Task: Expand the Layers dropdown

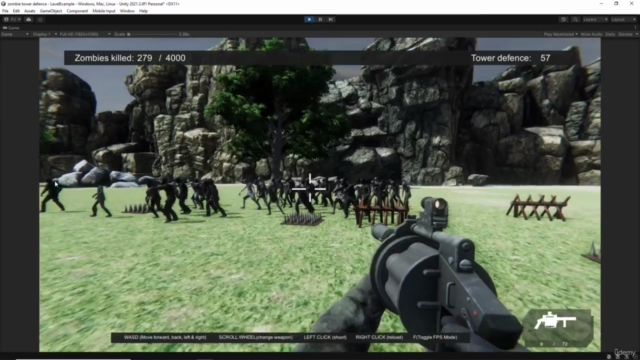Action: click(595, 19)
